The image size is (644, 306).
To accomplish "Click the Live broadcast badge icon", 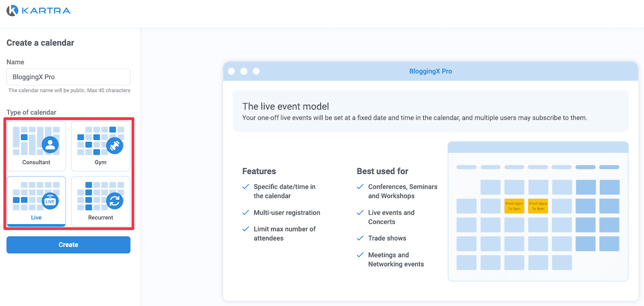I will (50, 201).
